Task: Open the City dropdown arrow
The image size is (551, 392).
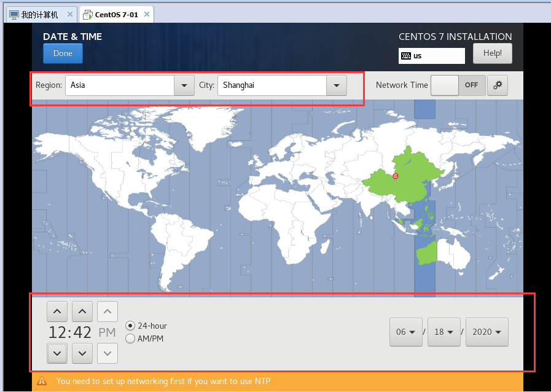Action: pos(336,85)
